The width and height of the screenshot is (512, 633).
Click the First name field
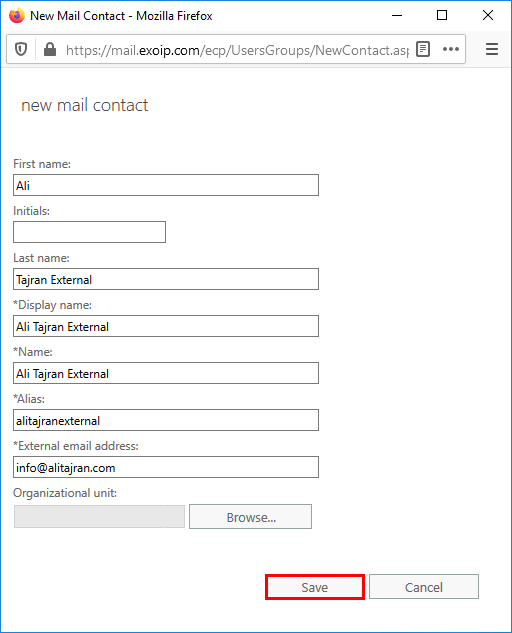point(166,185)
